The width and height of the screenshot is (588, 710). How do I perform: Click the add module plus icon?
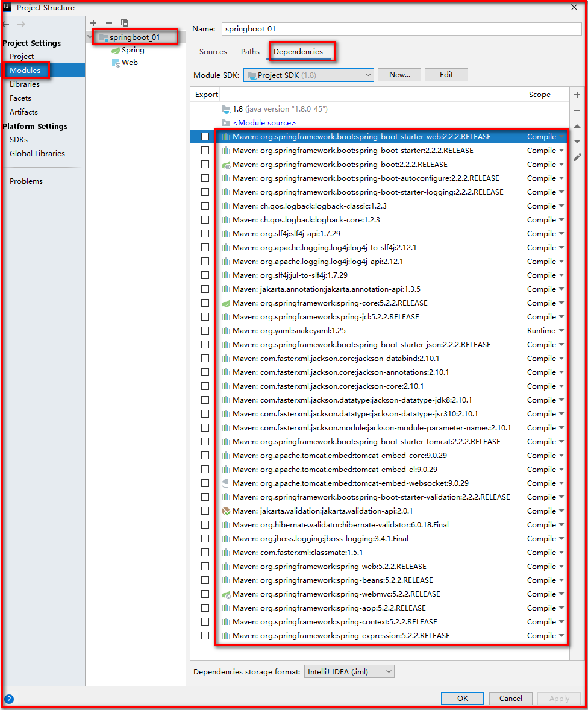[x=95, y=22]
